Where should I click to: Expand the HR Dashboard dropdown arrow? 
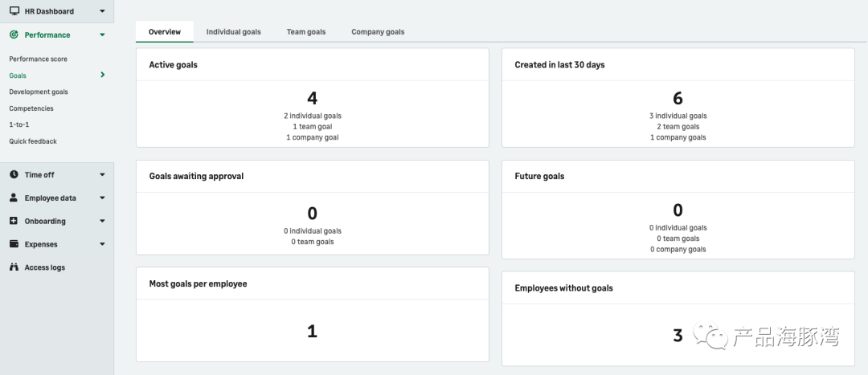point(102,11)
